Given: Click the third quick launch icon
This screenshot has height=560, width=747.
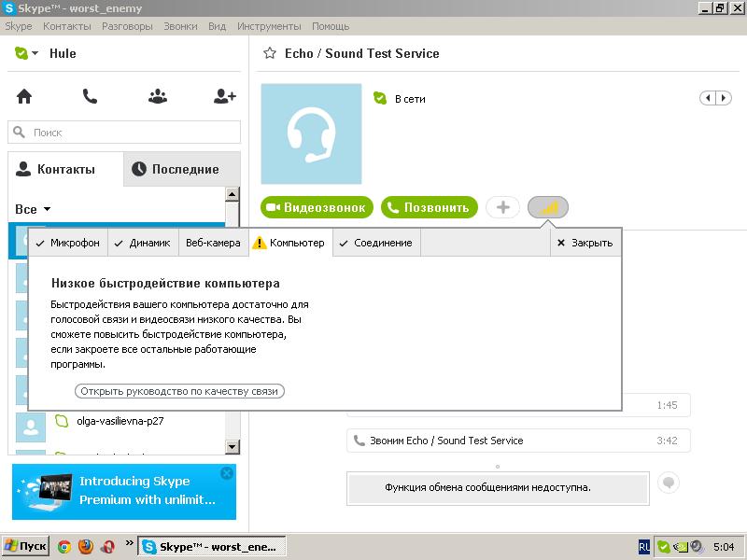Looking at the screenshot, I should pyautogui.click(x=108, y=547).
